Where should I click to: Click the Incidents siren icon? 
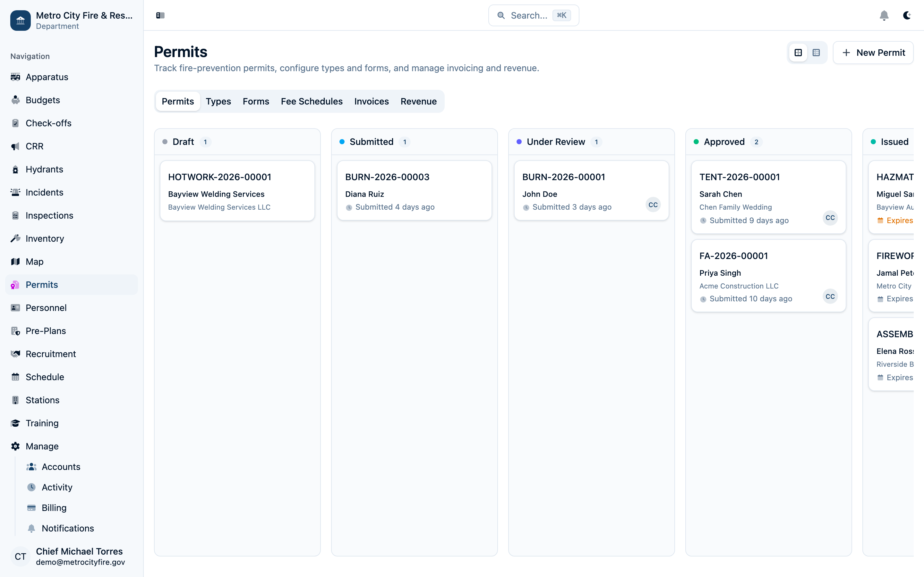(15, 192)
